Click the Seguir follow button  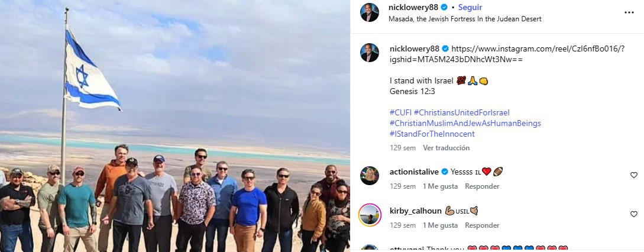click(470, 8)
